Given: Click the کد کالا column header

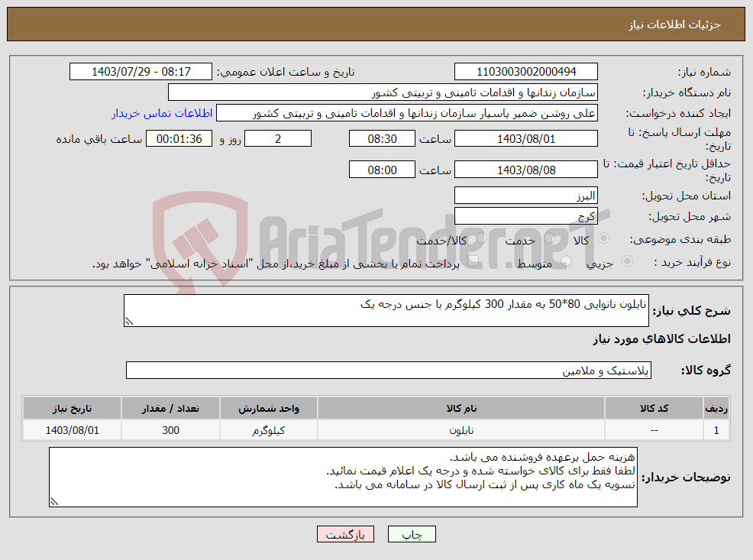Looking at the screenshot, I should 654,408.
